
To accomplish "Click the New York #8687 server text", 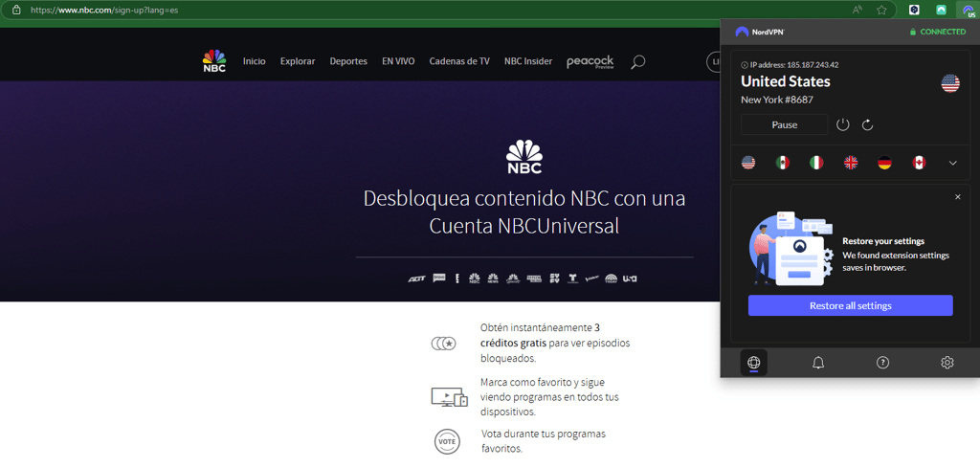I will [777, 100].
